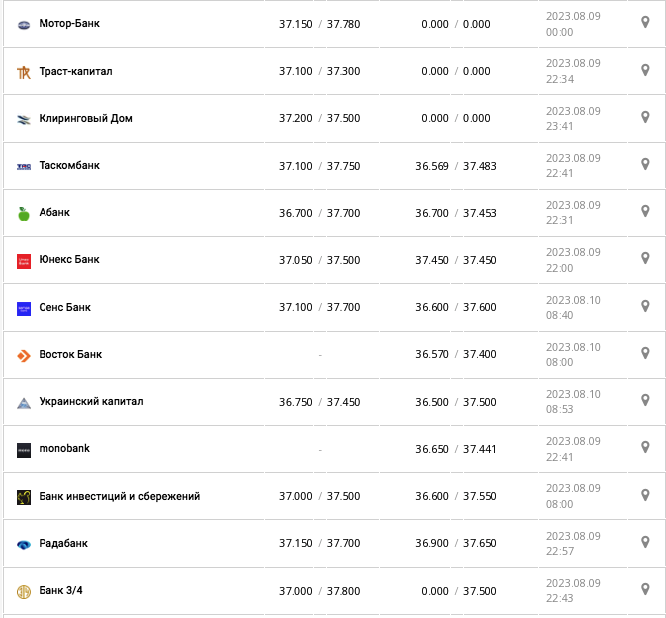Viewport: 666px width, 618px height.
Task: Click the monobank black logo
Action: pos(24,450)
